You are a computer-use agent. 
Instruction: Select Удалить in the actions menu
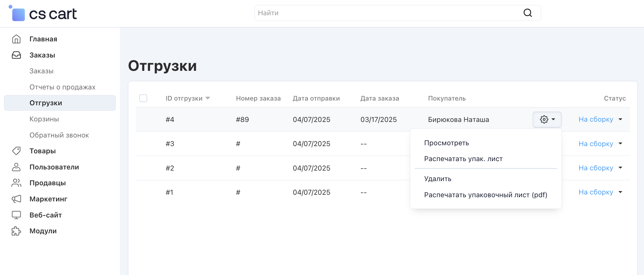click(x=438, y=179)
